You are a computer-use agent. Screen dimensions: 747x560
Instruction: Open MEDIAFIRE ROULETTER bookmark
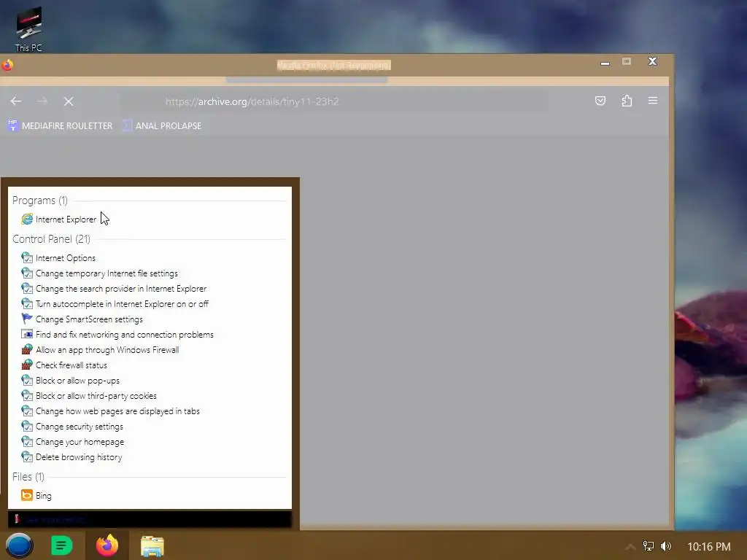(x=60, y=125)
